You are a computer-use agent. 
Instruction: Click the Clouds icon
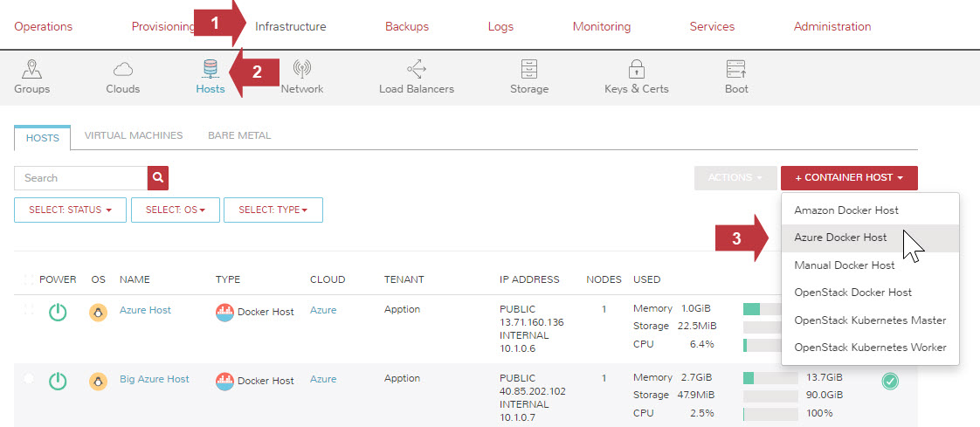122,69
